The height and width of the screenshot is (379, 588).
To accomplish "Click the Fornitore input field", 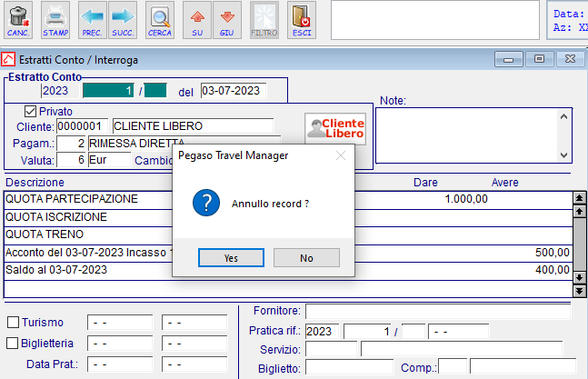I will tap(438, 311).
